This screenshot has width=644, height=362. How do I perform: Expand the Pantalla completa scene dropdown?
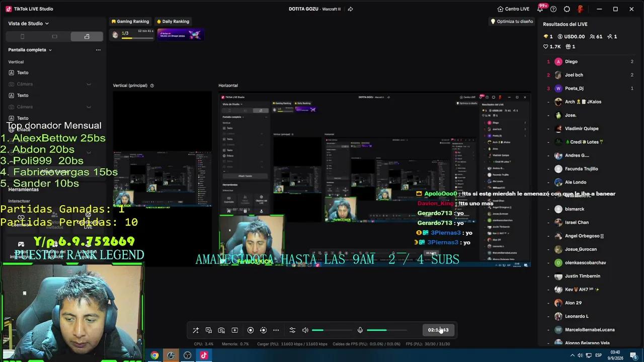click(30, 50)
